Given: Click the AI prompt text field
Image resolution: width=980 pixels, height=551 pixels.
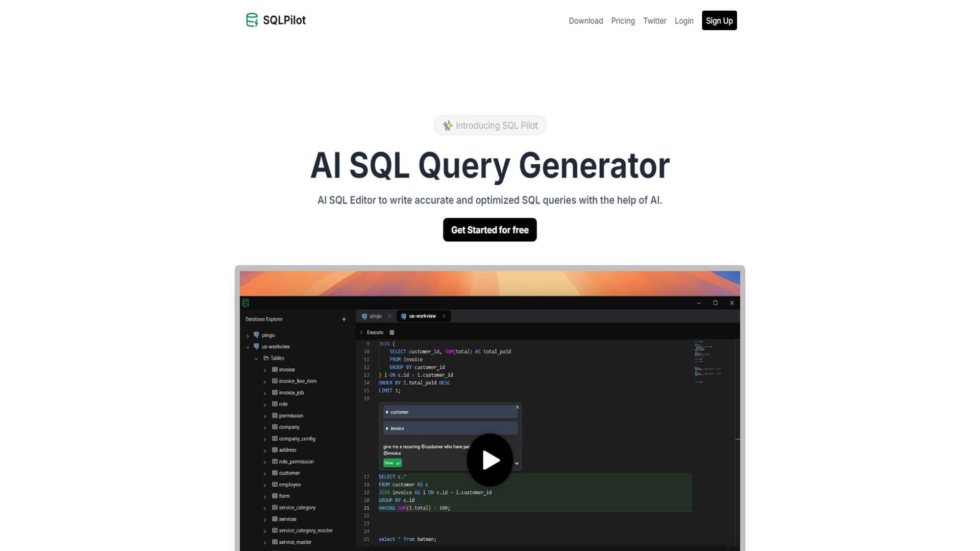Looking at the screenshot, I should pyautogui.click(x=426, y=450).
